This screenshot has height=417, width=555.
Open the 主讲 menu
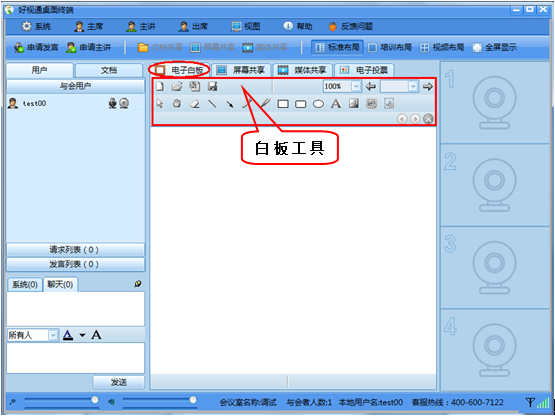141,26
